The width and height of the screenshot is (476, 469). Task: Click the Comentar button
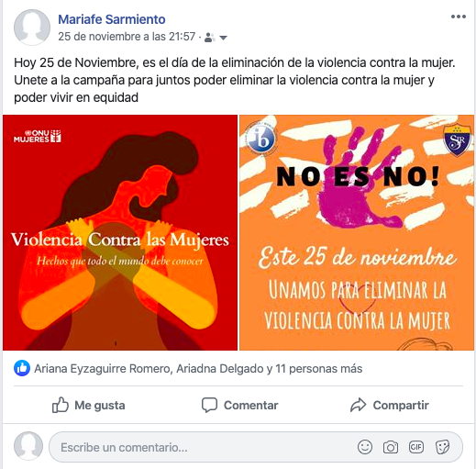(x=239, y=405)
